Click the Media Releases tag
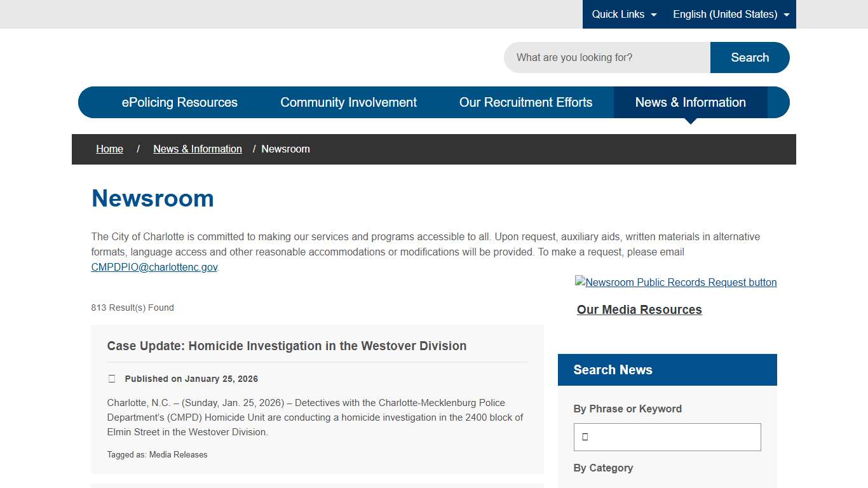 point(179,454)
